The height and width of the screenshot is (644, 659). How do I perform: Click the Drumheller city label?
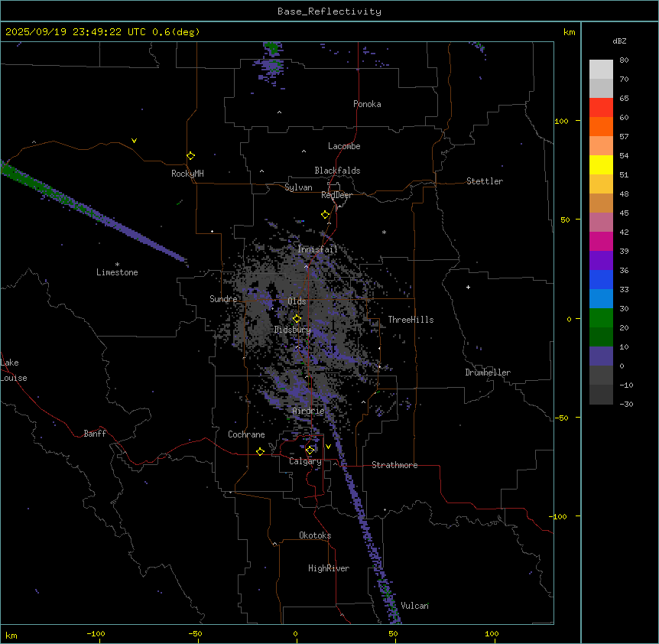coord(487,372)
